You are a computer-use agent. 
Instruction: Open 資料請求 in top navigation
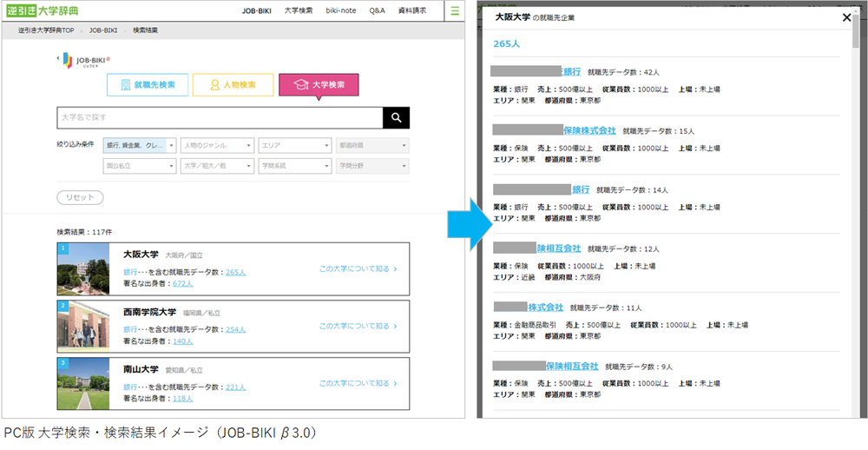tap(411, 10)
